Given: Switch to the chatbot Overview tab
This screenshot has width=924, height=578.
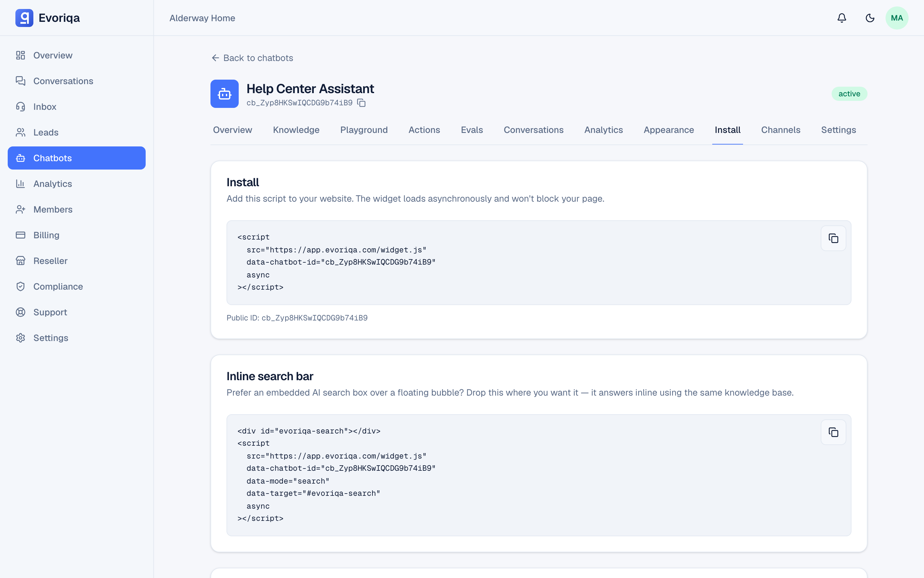Looking at the screenshot, I should [x=233, y=130].
